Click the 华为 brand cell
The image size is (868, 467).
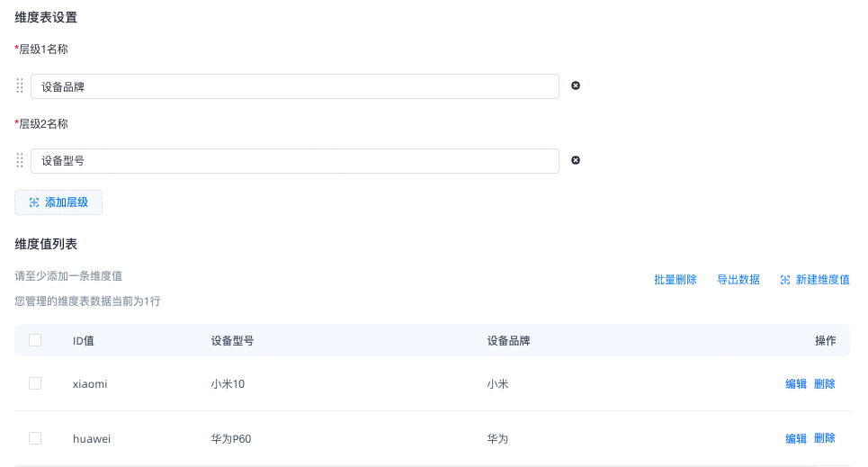(x=497, y=439)
